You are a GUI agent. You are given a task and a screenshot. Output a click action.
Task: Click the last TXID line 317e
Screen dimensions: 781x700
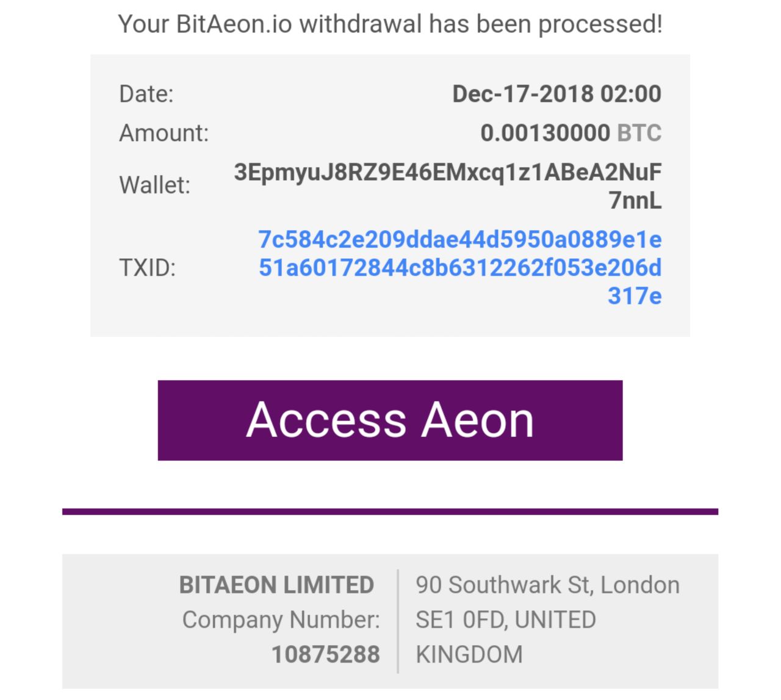(635, 296)
